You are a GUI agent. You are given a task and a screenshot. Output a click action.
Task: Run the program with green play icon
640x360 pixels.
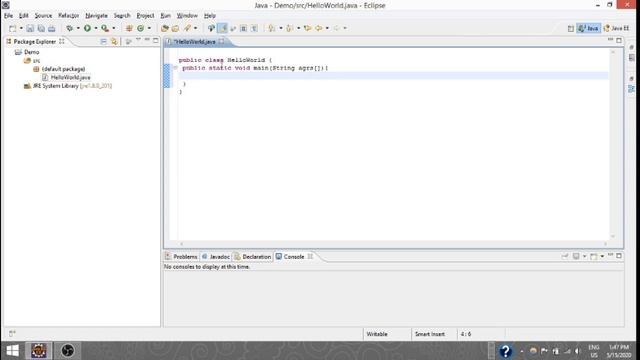point(87,28)
